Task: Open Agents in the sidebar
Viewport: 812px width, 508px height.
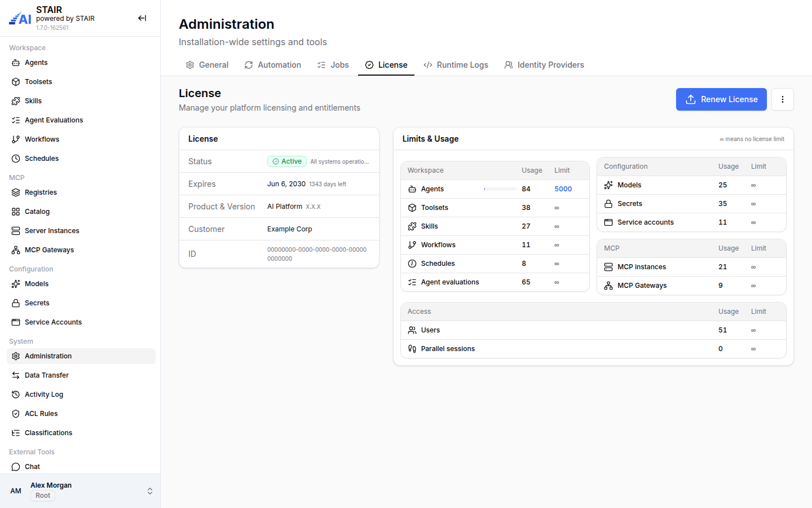Action: (81, 63)
